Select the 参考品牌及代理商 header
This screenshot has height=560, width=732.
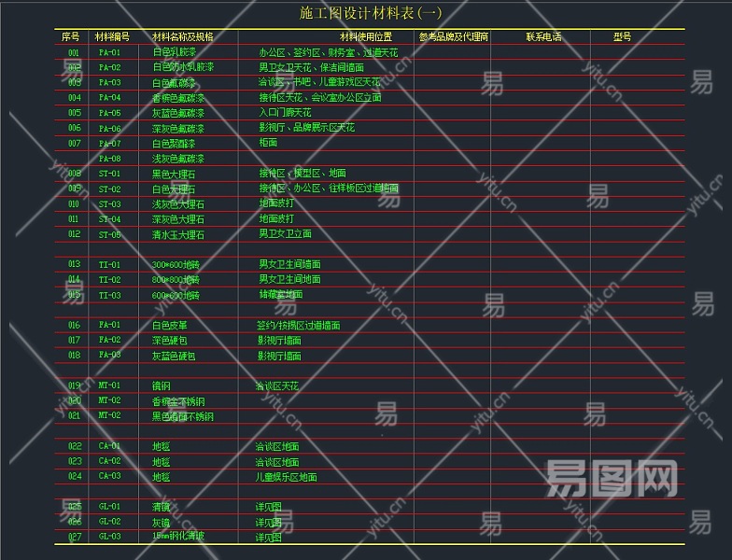454,37
